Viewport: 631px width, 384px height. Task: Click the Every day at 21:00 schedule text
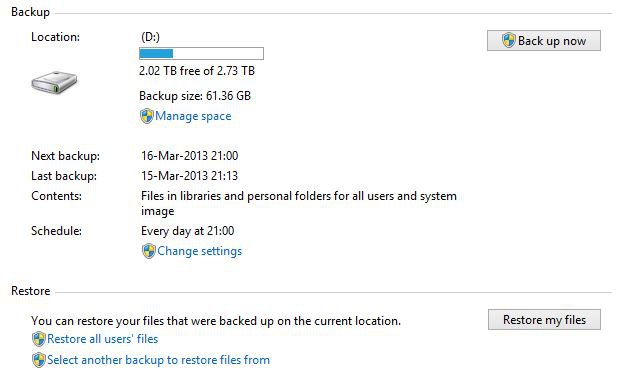coord(188,231)
